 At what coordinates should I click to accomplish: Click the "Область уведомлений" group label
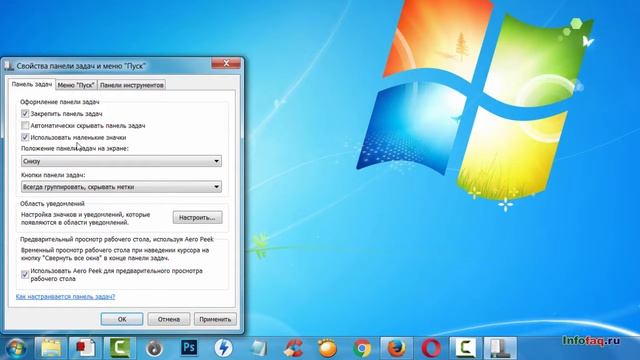(x=52, y=203)
